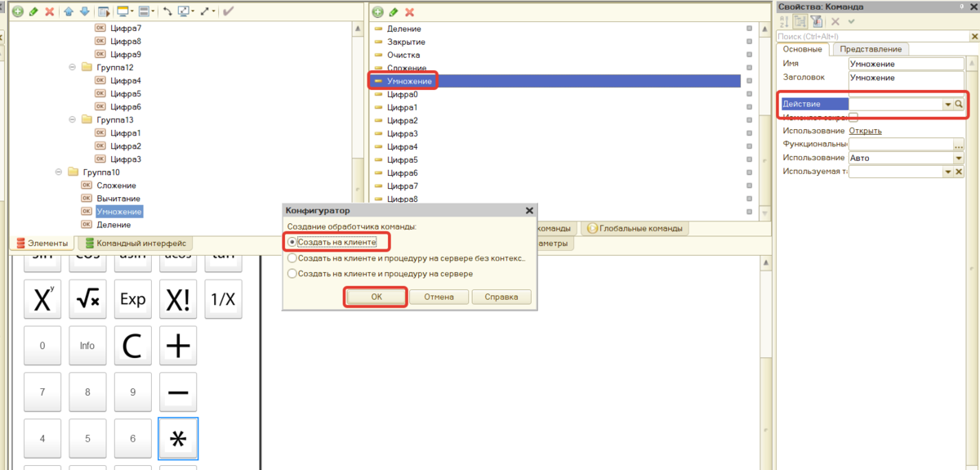Click the scroll-up arrow of the elements tree
Viewport: 980px width, 470px height.
coord(358,29)
